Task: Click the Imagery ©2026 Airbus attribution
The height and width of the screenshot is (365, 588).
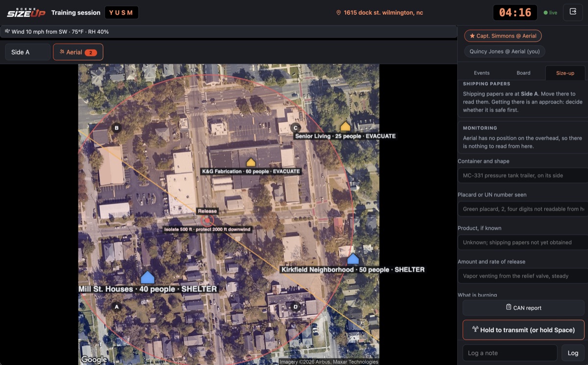Action: (x=329, y=362)
